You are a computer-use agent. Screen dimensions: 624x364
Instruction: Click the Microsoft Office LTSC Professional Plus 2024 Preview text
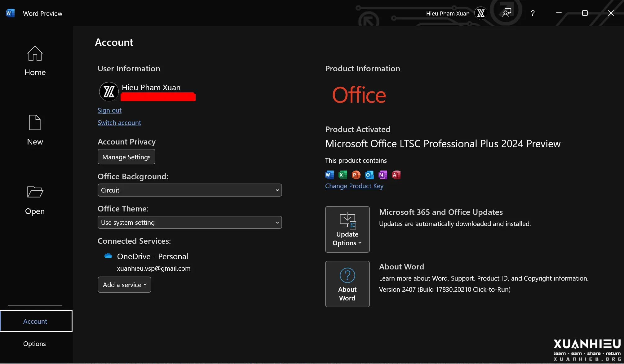[443, 144]
